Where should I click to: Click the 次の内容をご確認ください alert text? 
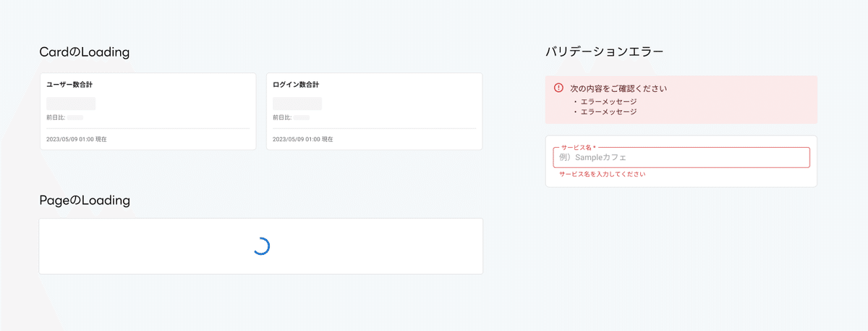(x=618, y=88)
